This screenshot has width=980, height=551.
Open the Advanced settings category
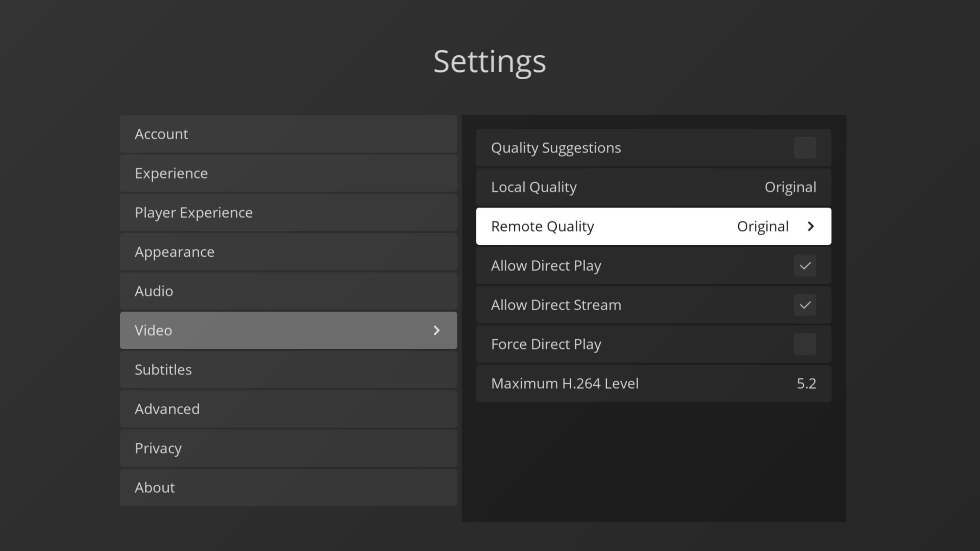point(288,409)
